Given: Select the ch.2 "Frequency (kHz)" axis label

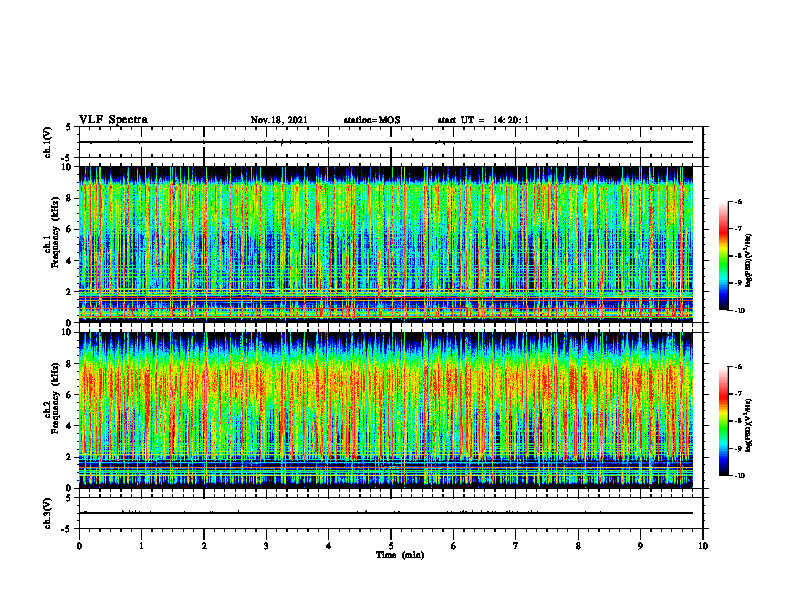Looking at the screenshot, I should coord(56,398).
